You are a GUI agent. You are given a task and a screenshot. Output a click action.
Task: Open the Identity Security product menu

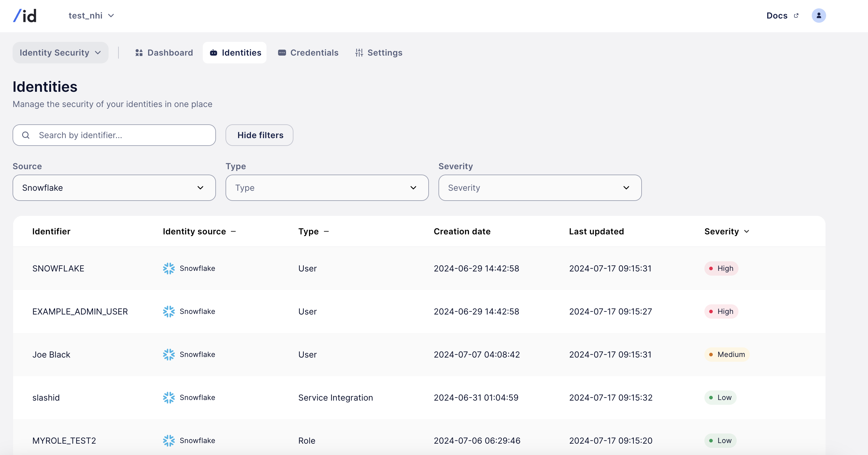click(60, 53)
